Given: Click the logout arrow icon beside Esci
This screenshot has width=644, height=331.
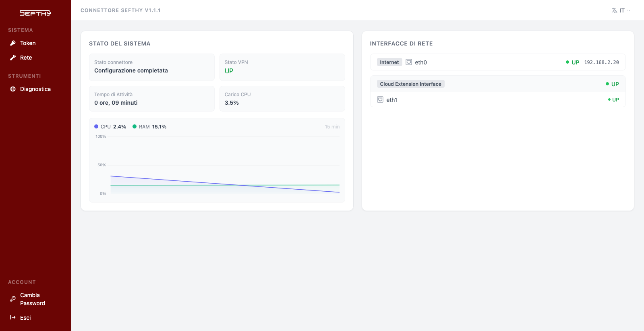Looking at the screenshot, I should 13,317.
